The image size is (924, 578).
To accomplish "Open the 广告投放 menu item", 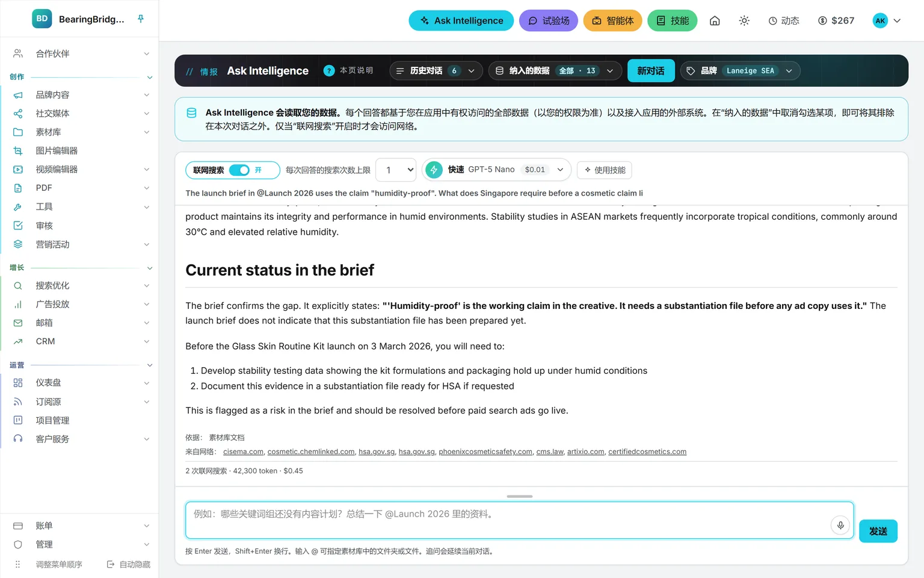I will 79,304.
